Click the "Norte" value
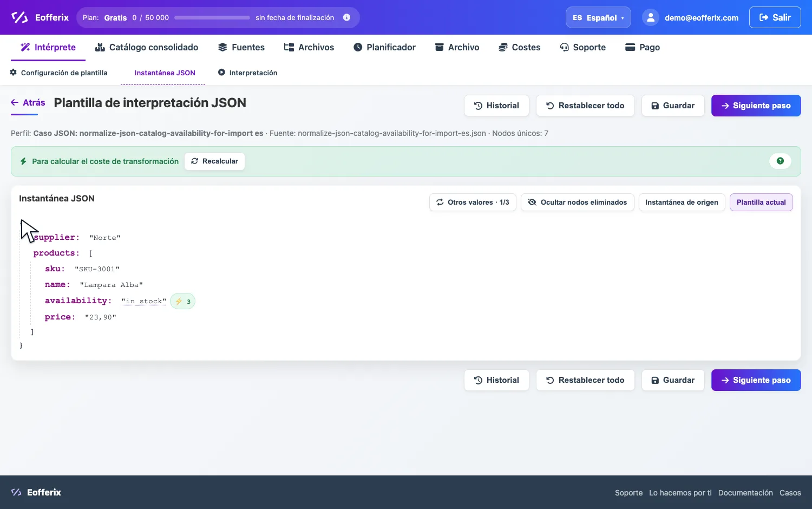The width and height of the screenshot is (812, 509). pos(105,238)
